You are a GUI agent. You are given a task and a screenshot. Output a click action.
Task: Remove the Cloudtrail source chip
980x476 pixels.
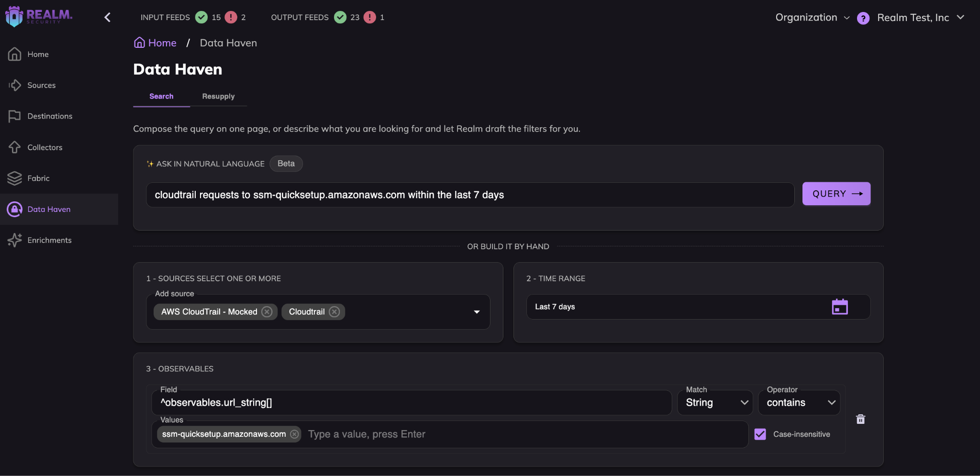coord(334,312)
